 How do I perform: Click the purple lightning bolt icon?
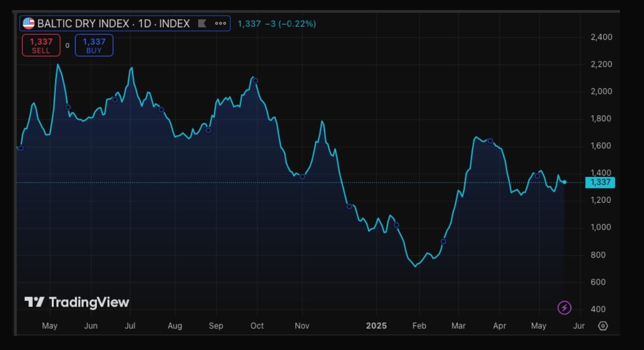point(564,307)
